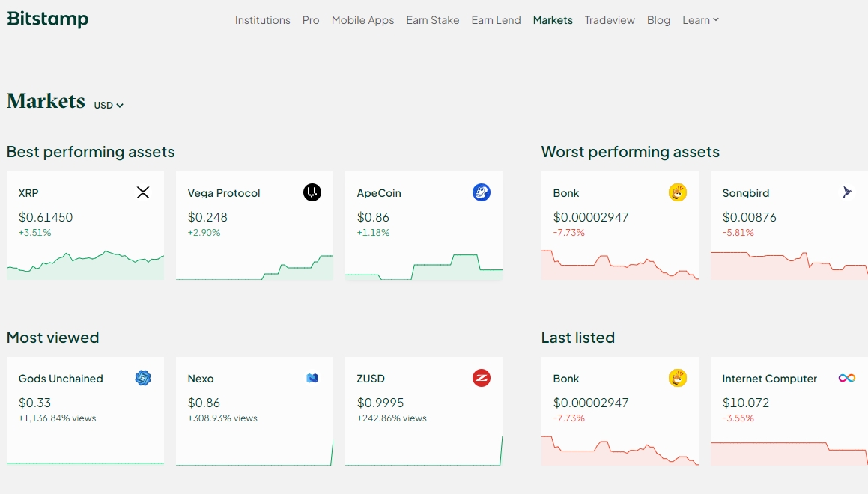Open the Blog link
The height and width of the screenshot is (494, 868).
[658, 20]
